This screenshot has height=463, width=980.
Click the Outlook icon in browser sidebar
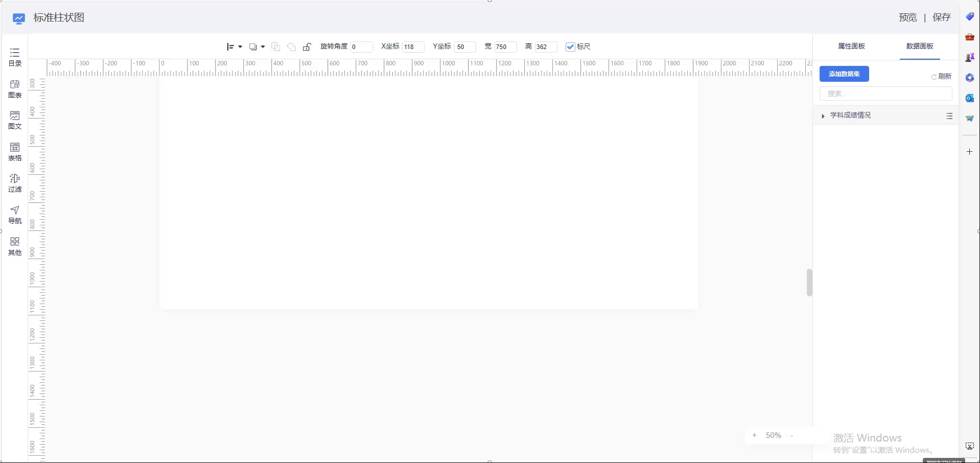[x=969, y=98]
